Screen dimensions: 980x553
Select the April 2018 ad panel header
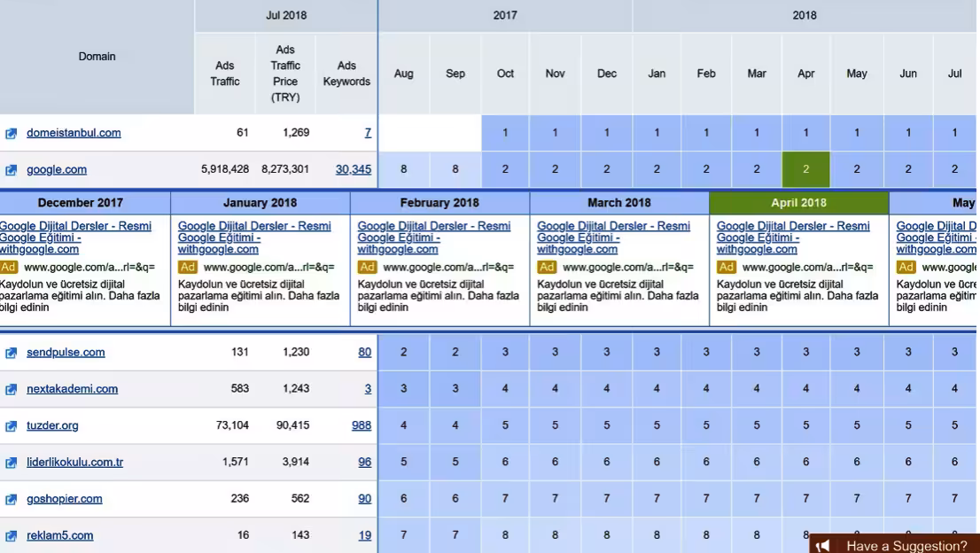click(798, 203)
